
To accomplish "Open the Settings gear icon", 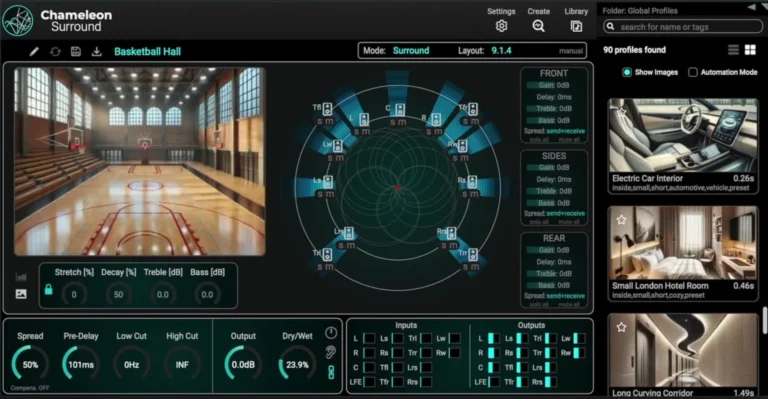I will click(501, 26).
